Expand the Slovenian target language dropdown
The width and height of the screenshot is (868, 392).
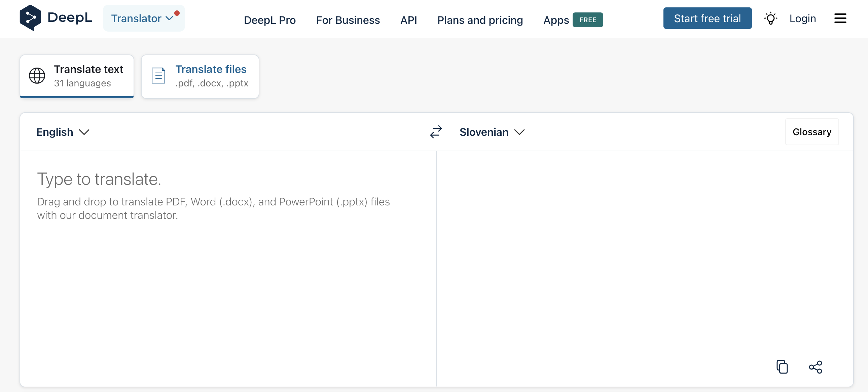tap(492, 132)
